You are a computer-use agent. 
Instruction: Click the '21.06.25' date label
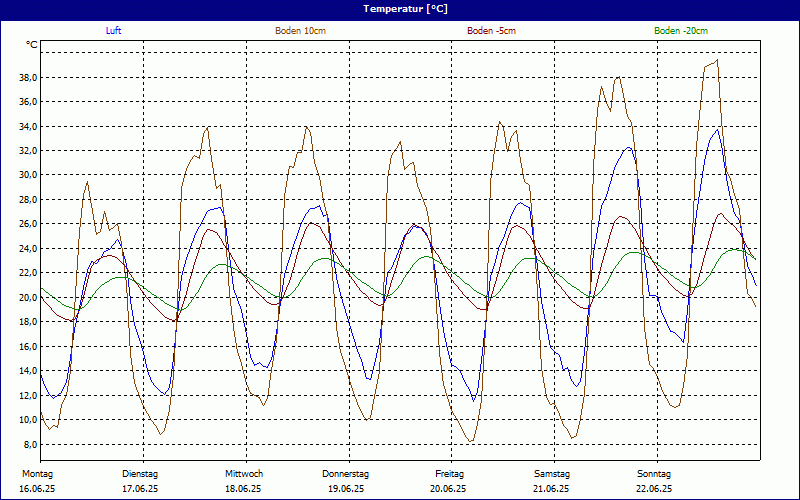click(x=551, y=489)
